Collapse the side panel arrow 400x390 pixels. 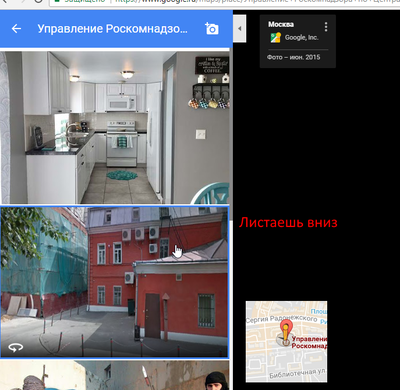[239, 29]
